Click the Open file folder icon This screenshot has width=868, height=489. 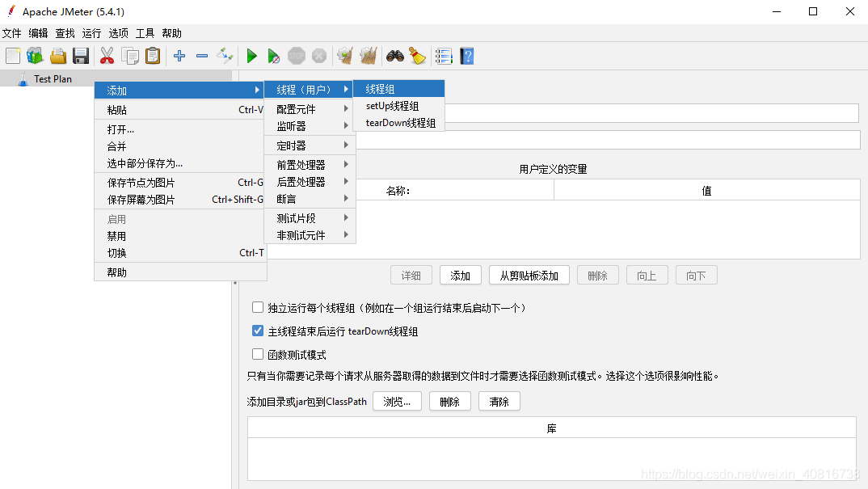(58, 56)
